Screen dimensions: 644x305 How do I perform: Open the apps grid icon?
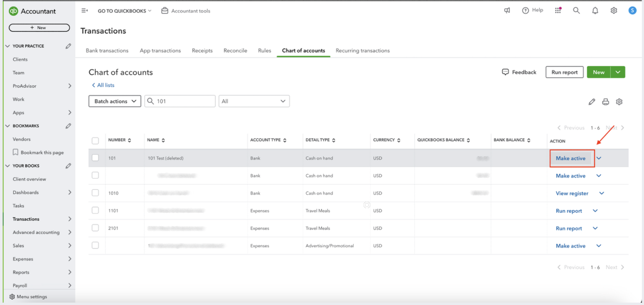(x=558, y=10)
